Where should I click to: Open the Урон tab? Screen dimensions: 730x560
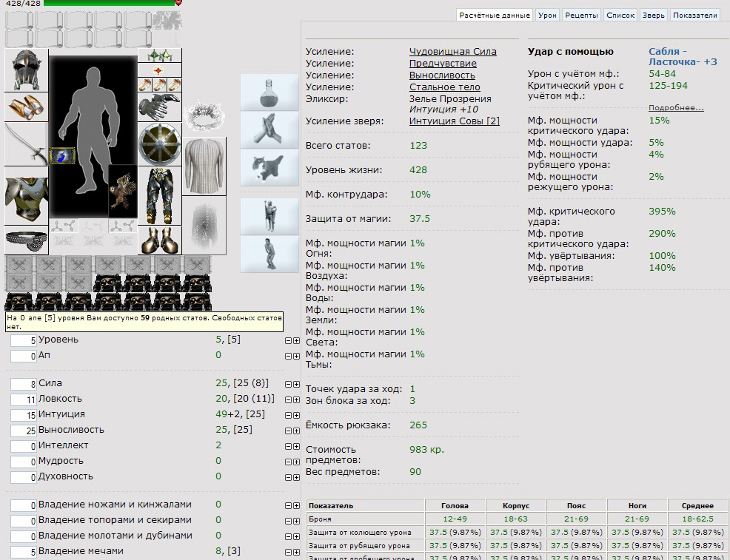(x=547, y=15)
